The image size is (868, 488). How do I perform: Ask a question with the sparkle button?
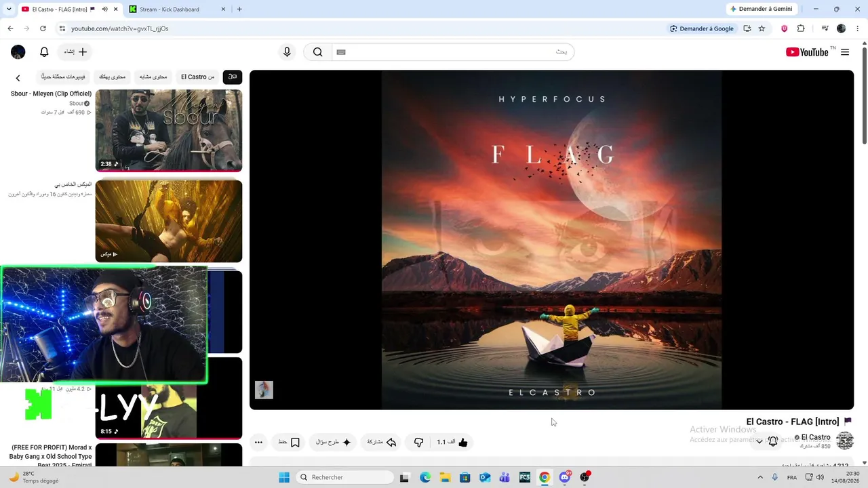tap(334, 443)
